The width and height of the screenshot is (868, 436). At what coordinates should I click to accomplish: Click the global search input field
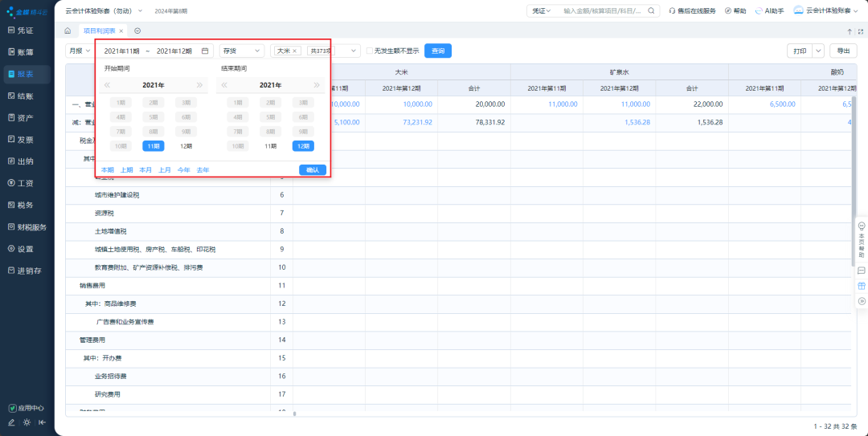(x=602, y=10)
